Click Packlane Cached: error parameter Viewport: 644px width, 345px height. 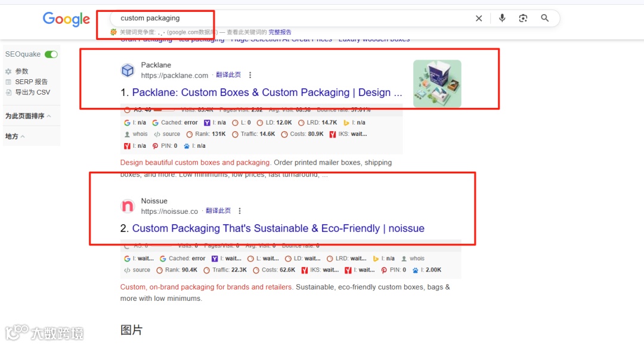point(175,123)
